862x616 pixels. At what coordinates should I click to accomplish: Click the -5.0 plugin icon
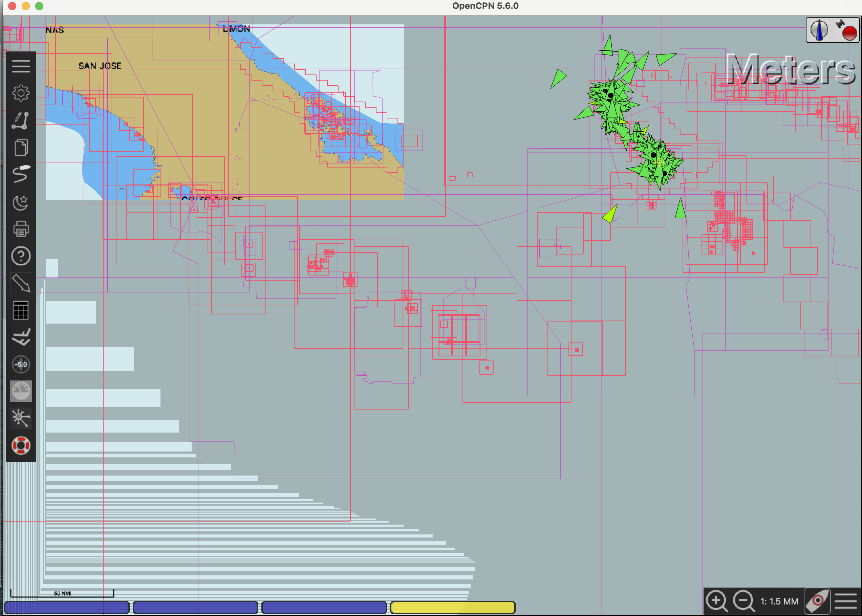pyautogui.click(x=21, y=364)
